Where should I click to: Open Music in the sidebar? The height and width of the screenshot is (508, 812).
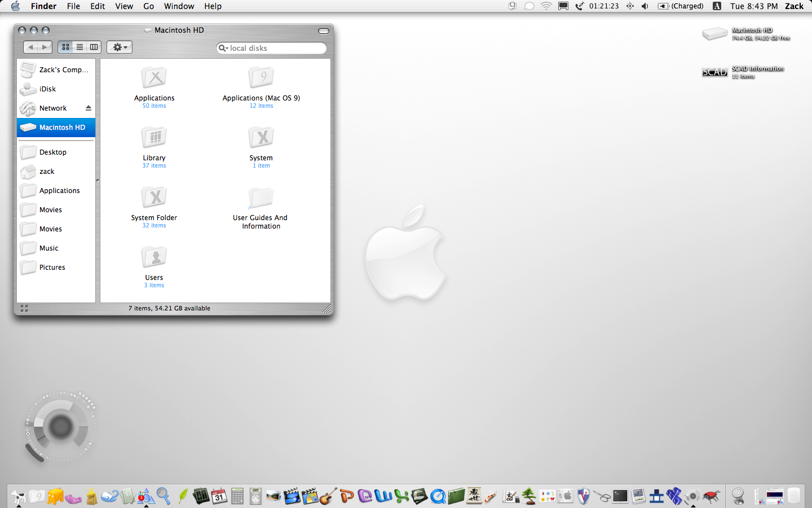pos(56,248)
